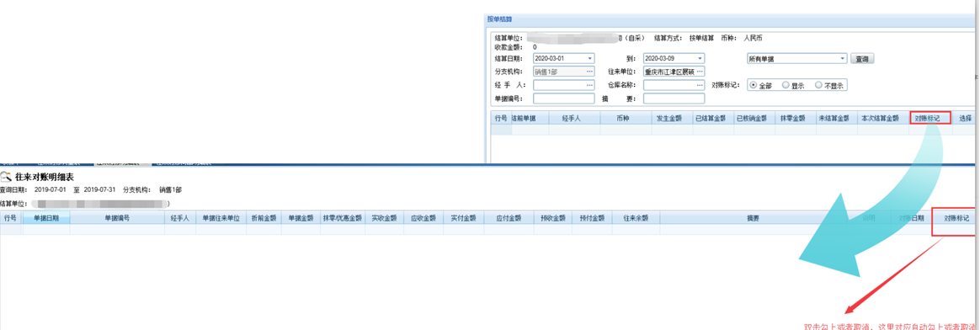Select the 不显示 radio for 对账标记
980x330 pixels.
818,85
